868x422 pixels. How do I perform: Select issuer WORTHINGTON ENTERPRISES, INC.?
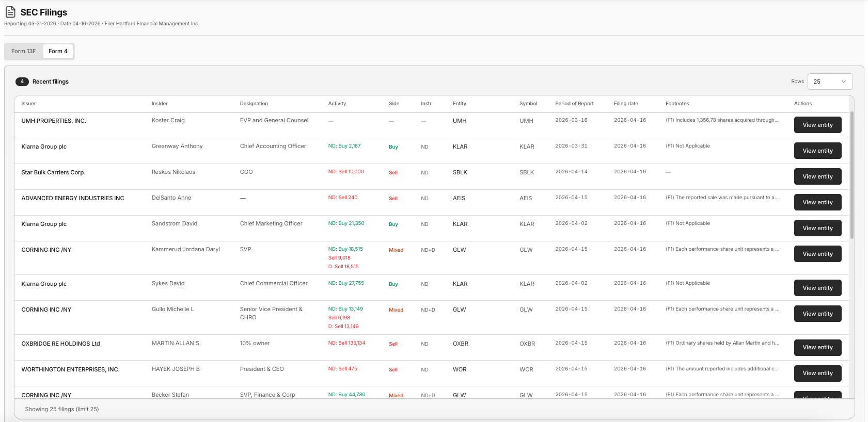[x=70, y=369]
